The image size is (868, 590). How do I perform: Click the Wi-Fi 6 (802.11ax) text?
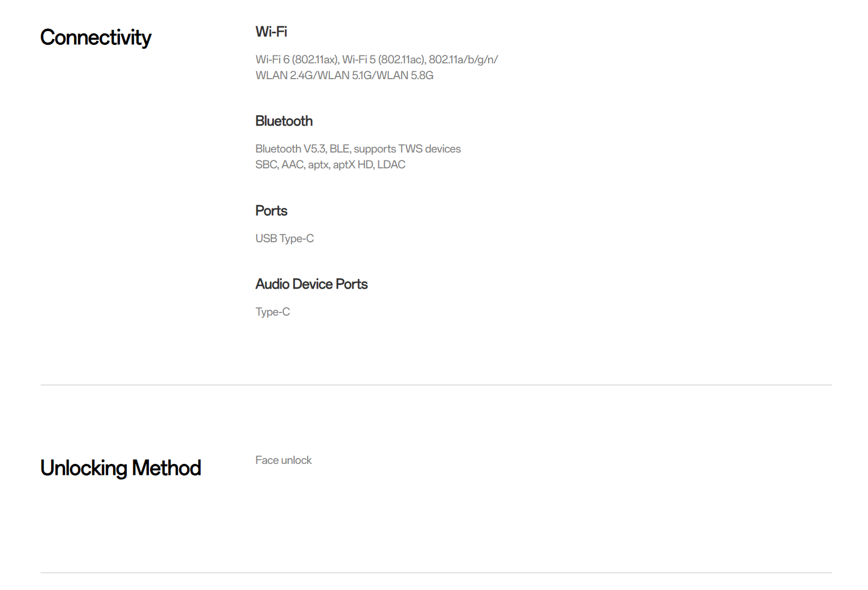[x=297, y=60]
